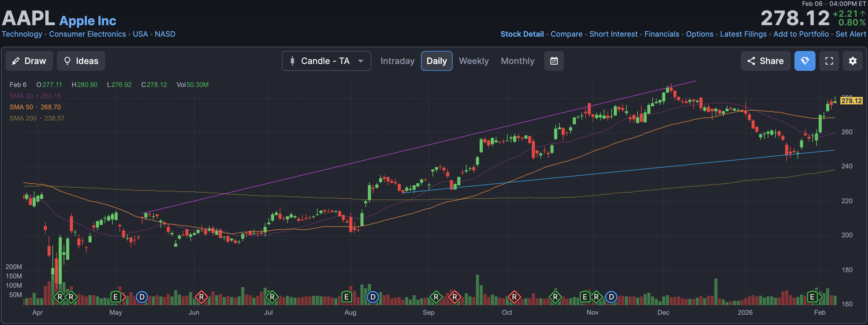The image size is (868, 325).
Task: Click the blue D dividend marker in August
Action: (x=373, y=297)
